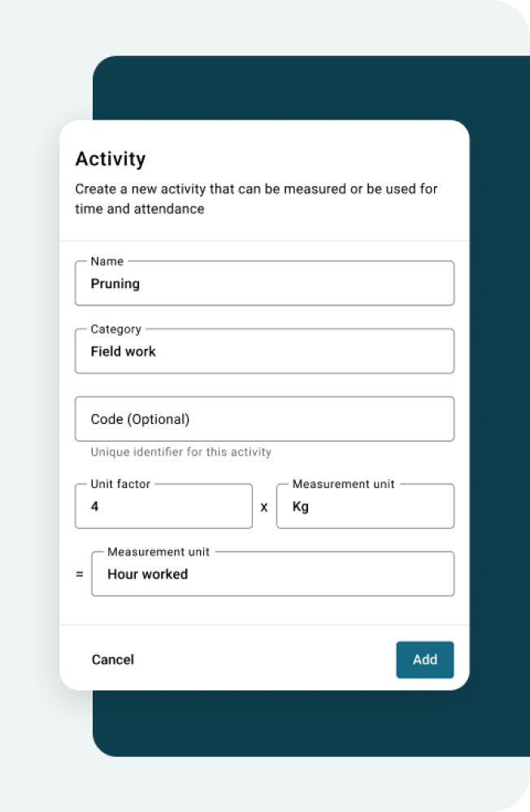
Task: Click the Name field containing Pruning
Action: (x=264, y=284)
